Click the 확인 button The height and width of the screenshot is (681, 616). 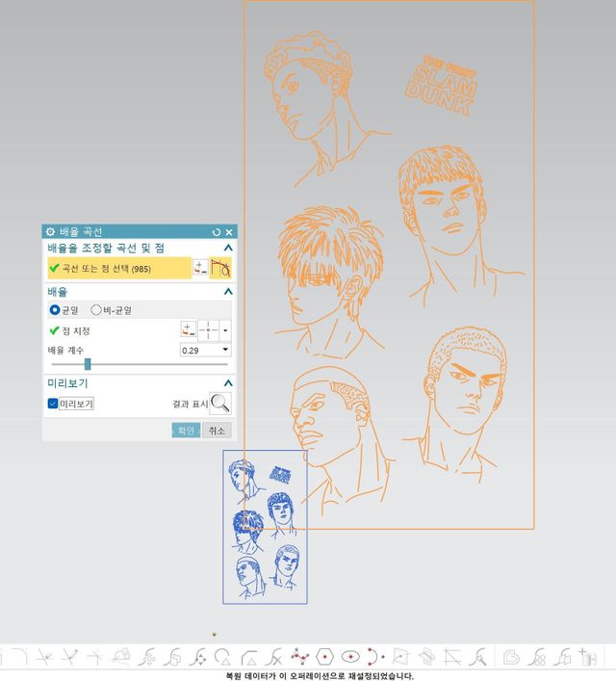coord(186,431)
